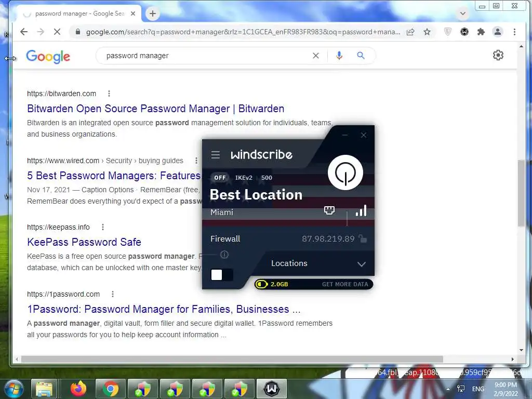Screen dimensions: 532x399
Task: Click the unlocked padlock icon beside IP
Action: [363, 239]
